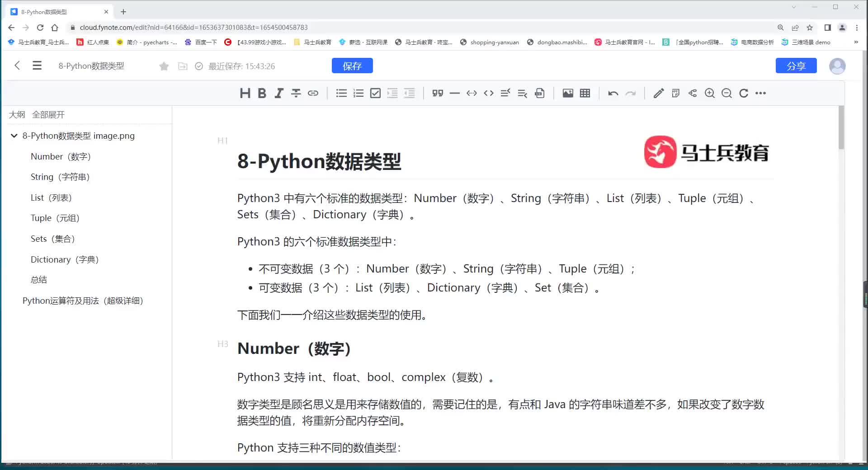The height and width of the screenshot is (470, 868).
Task: Insert table via grid icon
Action: click(x=585, y=94)
